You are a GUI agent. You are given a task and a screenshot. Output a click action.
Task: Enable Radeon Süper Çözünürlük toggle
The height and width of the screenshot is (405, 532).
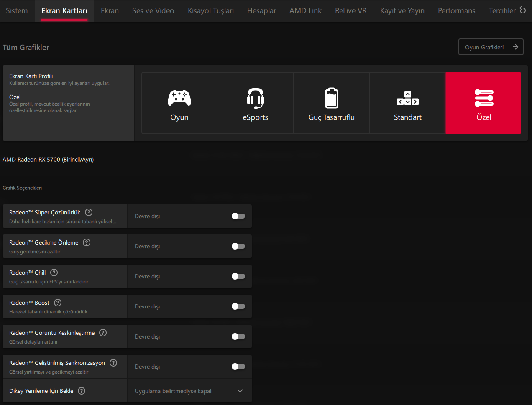point(238,216)
